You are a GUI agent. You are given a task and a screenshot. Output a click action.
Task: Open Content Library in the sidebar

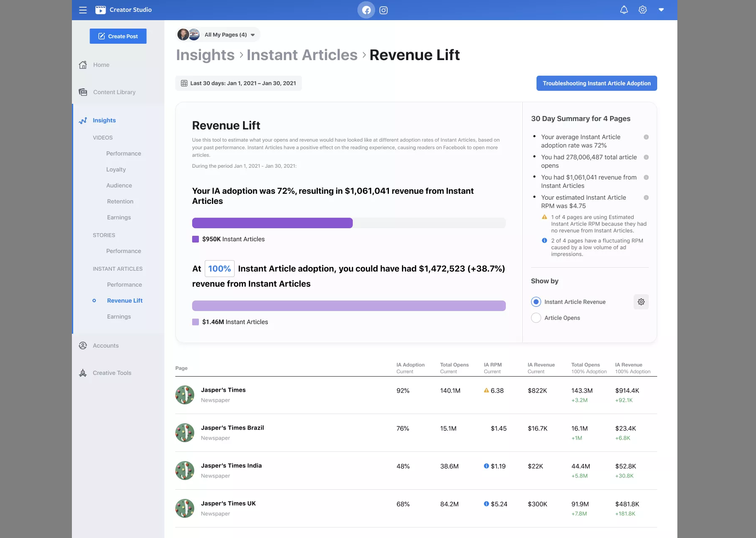[x=114, y=92]
